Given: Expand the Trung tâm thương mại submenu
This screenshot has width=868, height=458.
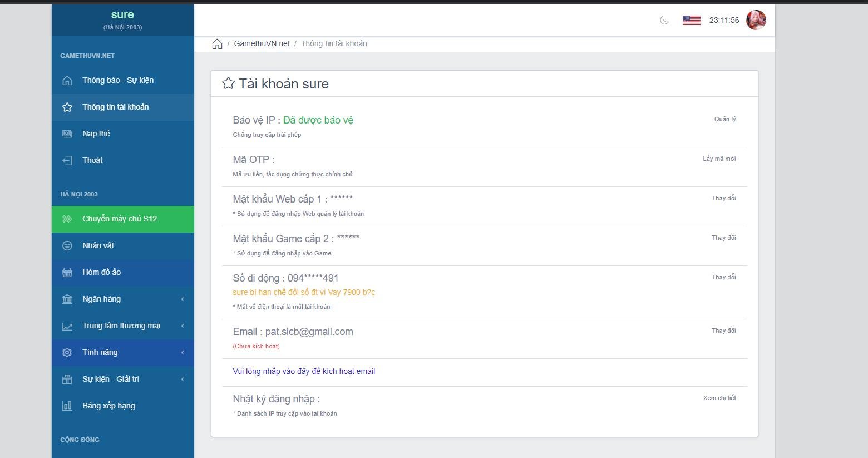Looking at the screenshot, I should click(x=122, y=326).
